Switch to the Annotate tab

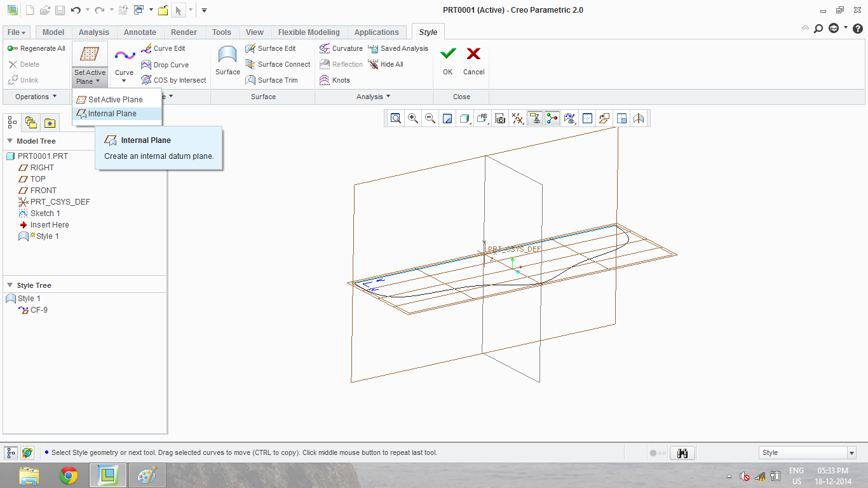tap(140, 32)
